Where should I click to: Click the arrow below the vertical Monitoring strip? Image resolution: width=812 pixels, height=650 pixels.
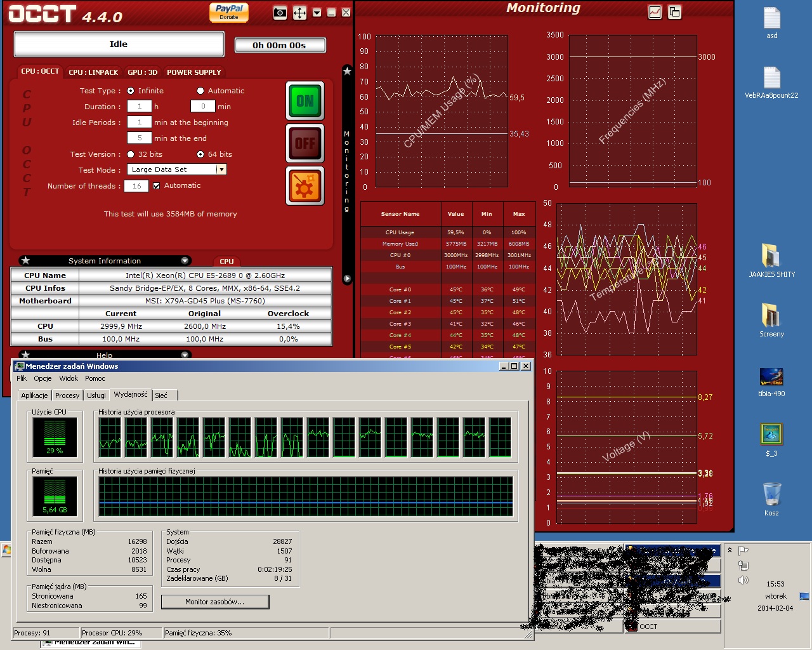(x=347, y=279)
